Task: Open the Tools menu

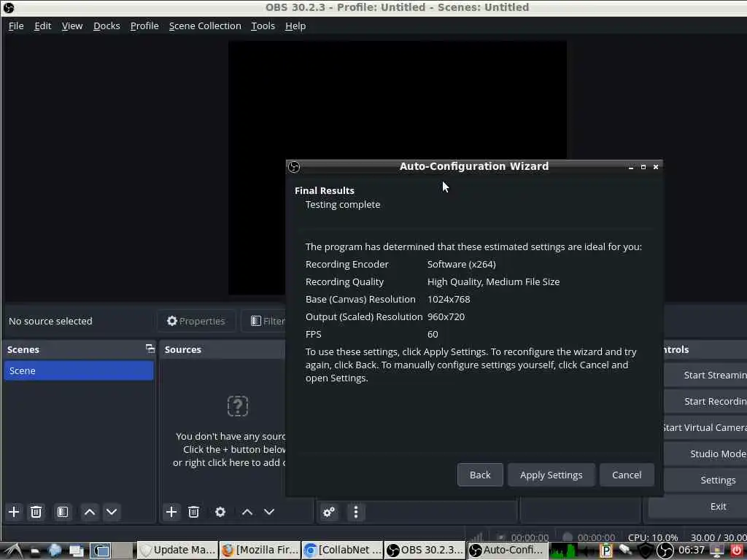Action: 263,26
